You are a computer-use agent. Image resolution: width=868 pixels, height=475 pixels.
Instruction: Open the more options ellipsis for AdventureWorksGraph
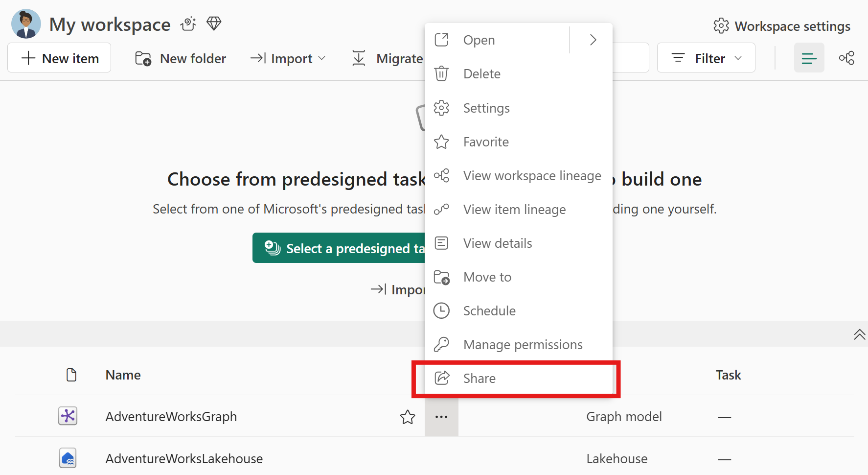pyautogui.click(x=441, y=417)
